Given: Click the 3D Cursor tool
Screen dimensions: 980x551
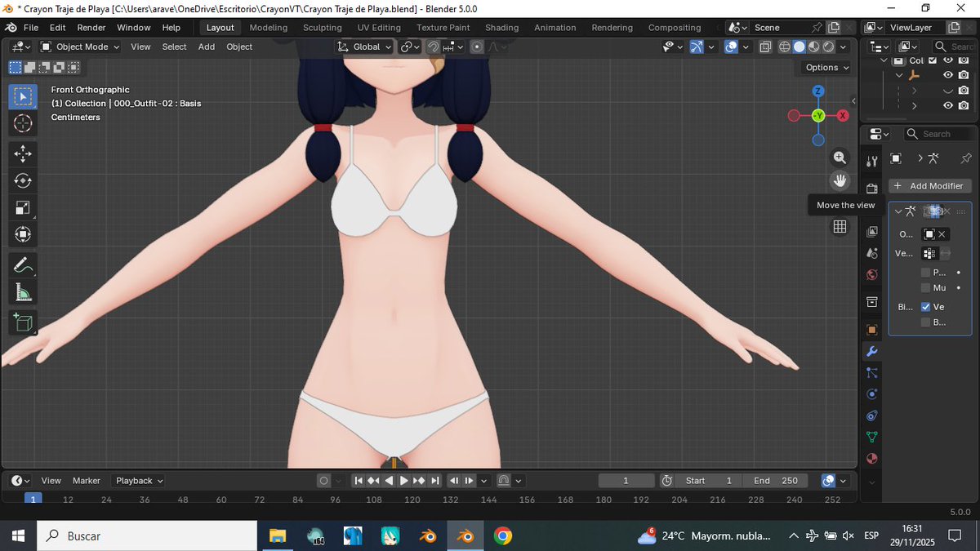Looking at the screenshot, I should 23,123.
